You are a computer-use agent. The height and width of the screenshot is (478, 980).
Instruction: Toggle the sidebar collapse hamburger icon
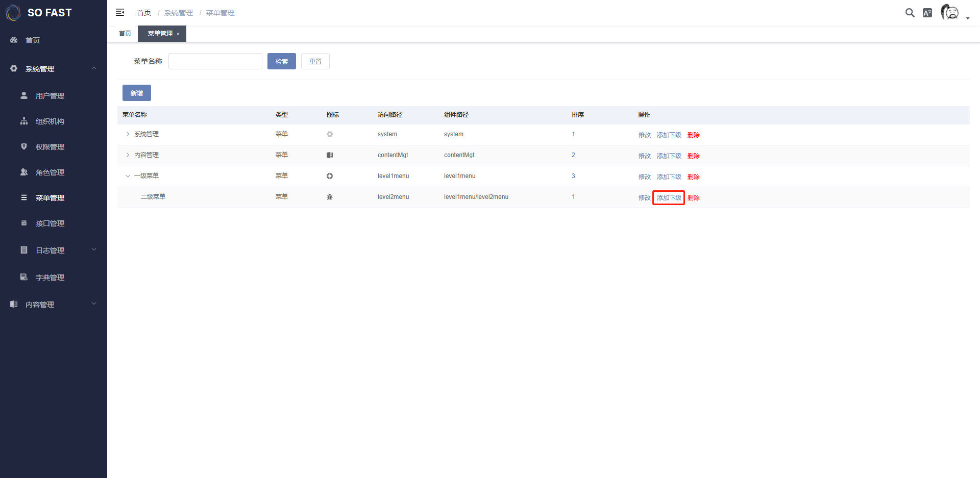click(x=120, y=12)
